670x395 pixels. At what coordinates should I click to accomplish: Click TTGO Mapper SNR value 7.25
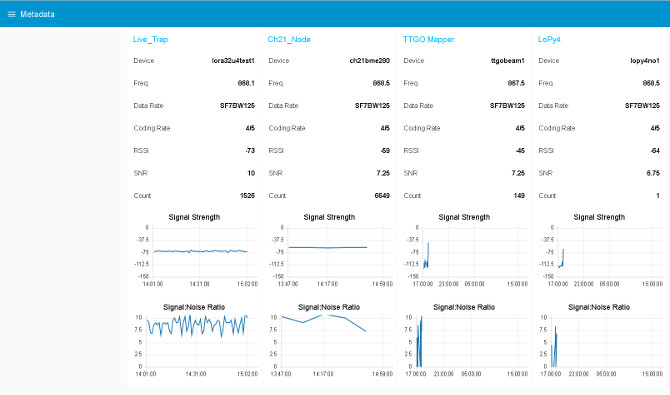pyautogui.click(x=518, y=173)
